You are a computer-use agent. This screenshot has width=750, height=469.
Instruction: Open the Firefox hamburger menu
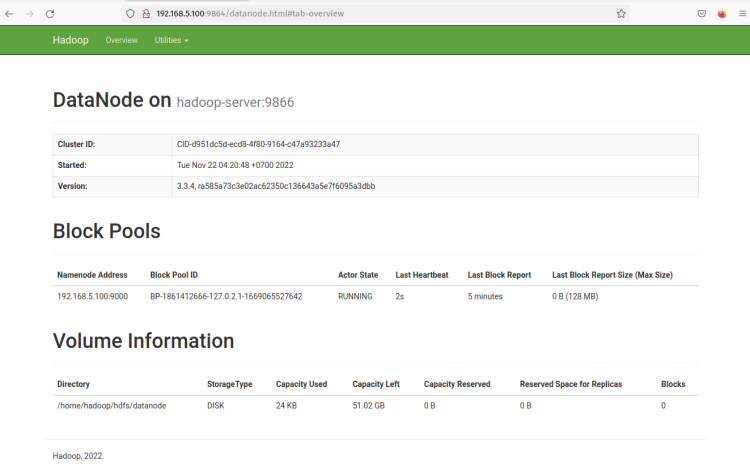[740, 14]
